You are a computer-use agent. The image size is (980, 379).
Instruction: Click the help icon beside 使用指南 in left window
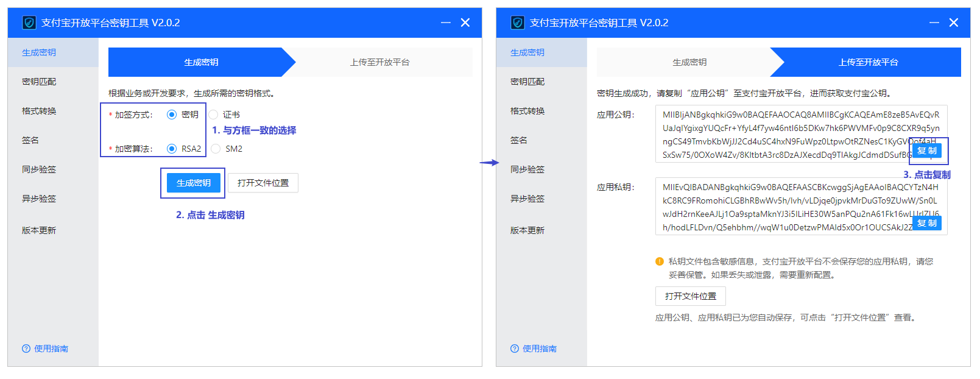click(x=26, y=349)
